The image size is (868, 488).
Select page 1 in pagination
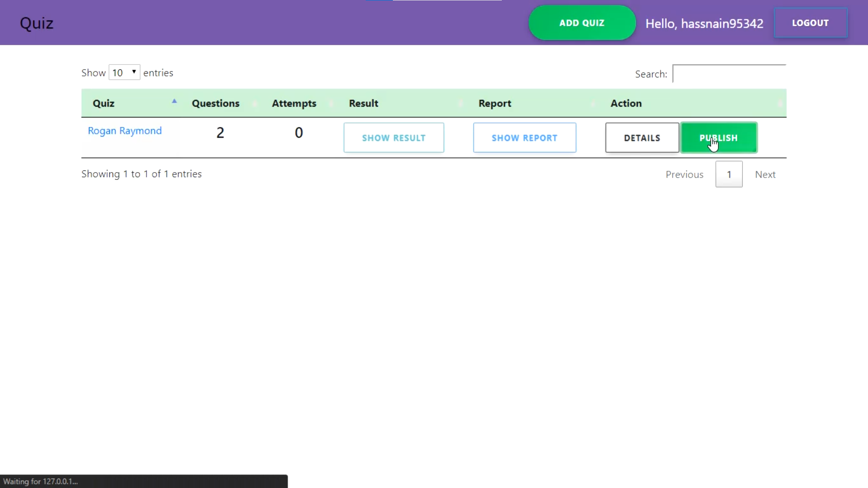(729, 174)
